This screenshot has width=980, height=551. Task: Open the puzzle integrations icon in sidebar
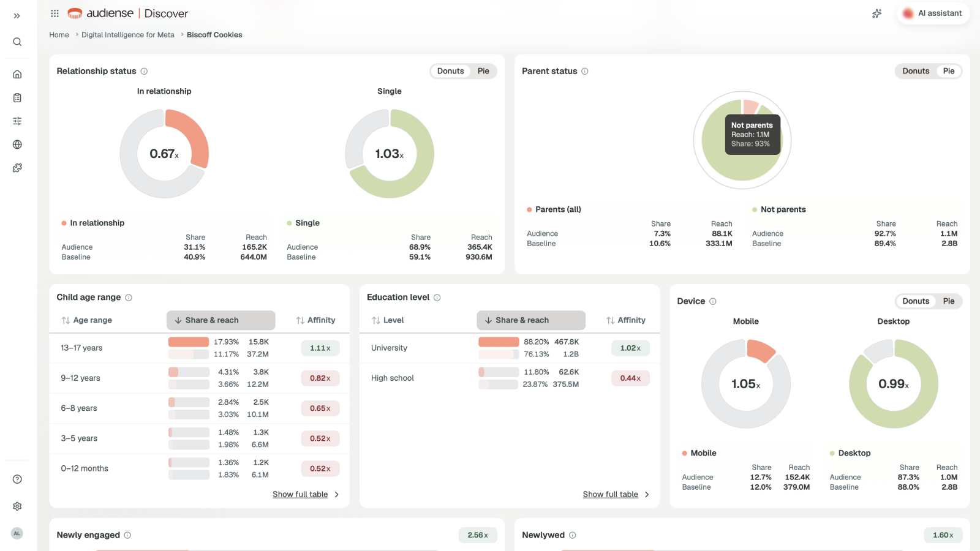[x=17, y=168]
